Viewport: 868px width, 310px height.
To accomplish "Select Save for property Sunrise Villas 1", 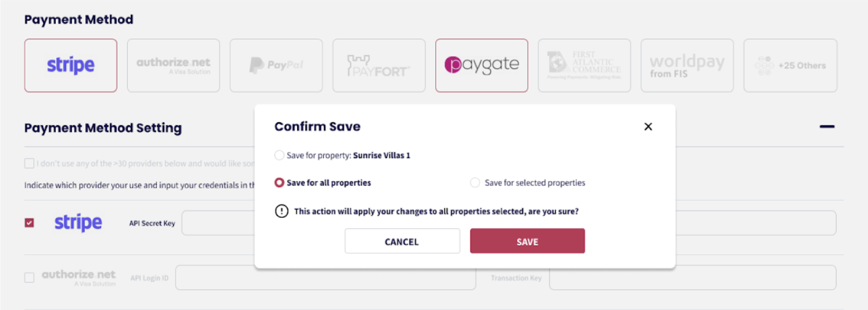I will [279, 156].
